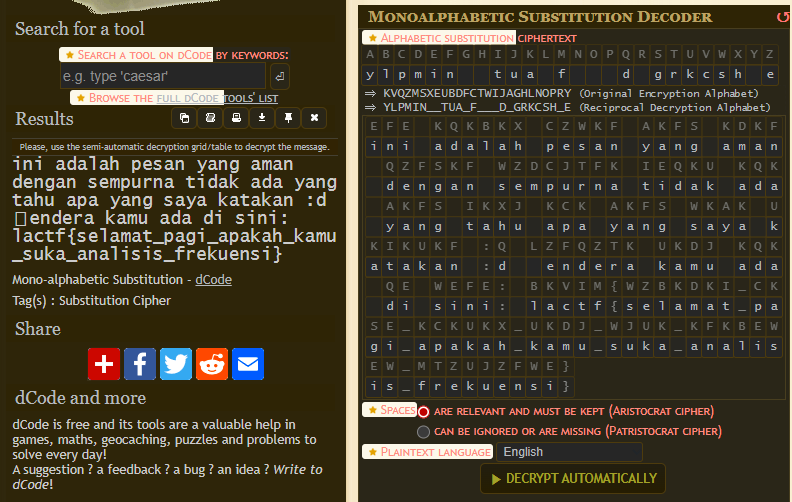792x502 pixels.
Task: Open the dCode link under the results
Action: [x=214, y=280]
